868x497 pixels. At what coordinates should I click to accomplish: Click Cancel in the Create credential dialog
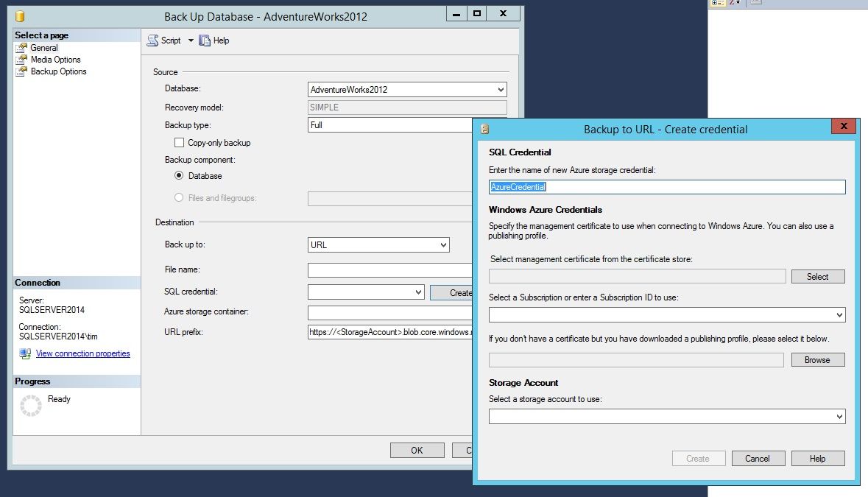(758, 458)
